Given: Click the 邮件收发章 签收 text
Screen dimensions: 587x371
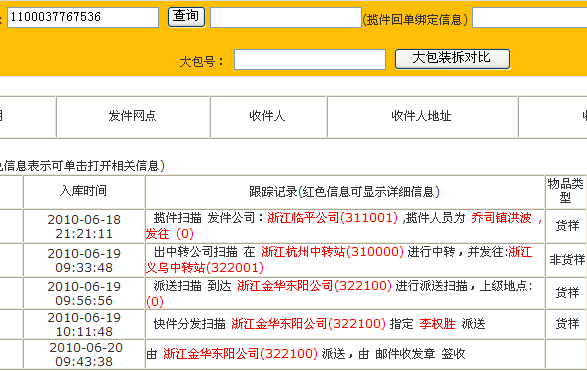Looking at the screenshot, I should (420, 353).
